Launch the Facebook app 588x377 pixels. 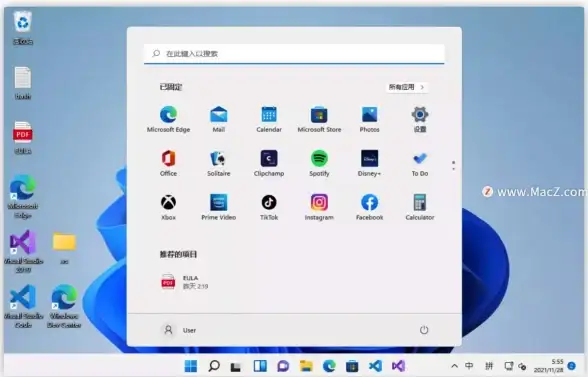point(369,207)
